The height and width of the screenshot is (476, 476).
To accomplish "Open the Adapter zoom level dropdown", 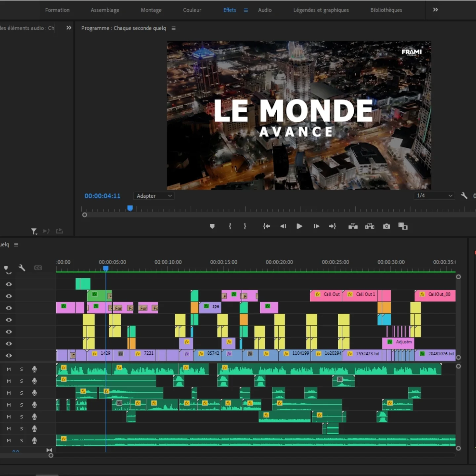I will coord(154,196).
